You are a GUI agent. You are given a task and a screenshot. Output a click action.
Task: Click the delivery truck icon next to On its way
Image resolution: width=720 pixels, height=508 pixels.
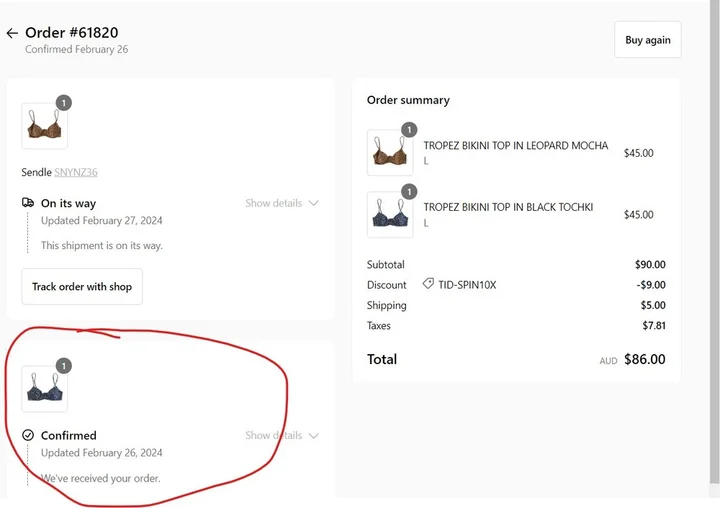tap(28, 203)
